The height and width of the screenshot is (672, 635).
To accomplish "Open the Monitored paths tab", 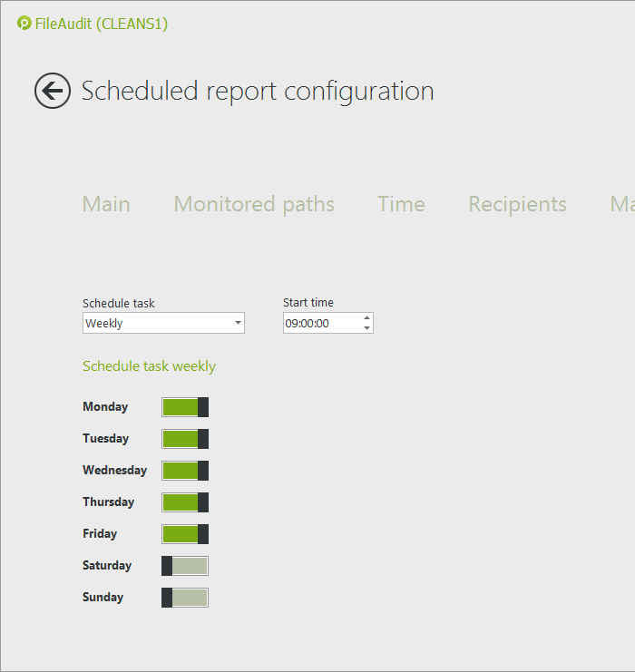I will [254, 204].
